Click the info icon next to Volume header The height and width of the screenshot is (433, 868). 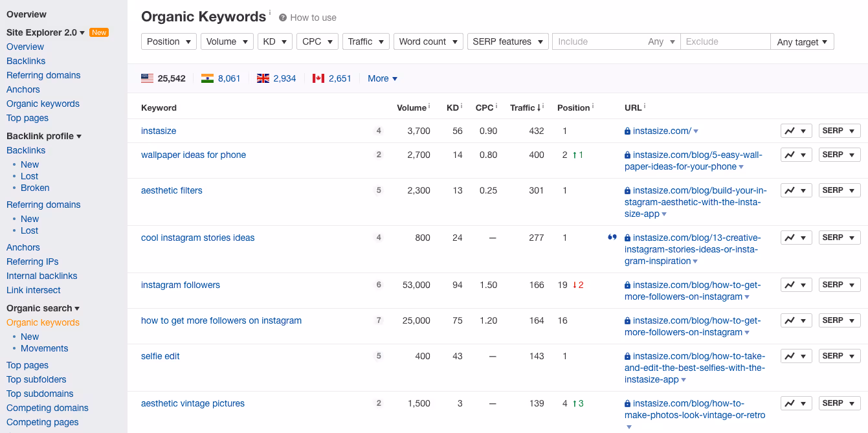pos(429,106)
